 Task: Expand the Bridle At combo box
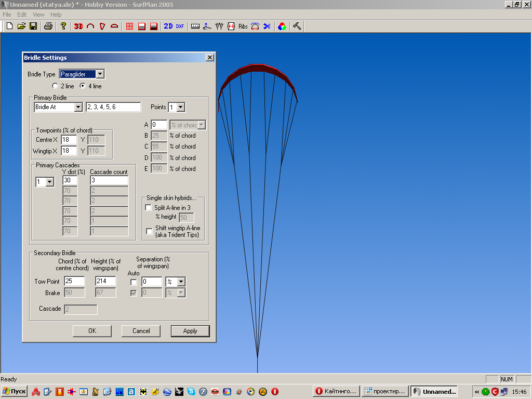pos(78,108)
